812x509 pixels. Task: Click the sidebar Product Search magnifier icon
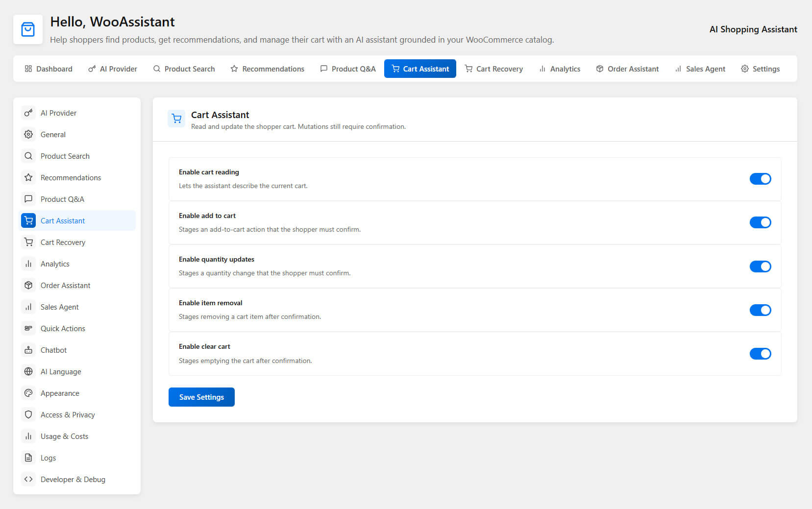[x=28, y=156]
